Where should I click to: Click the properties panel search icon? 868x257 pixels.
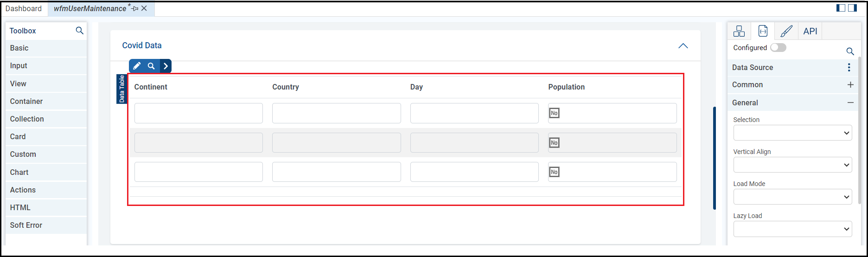tap(850, 51)
